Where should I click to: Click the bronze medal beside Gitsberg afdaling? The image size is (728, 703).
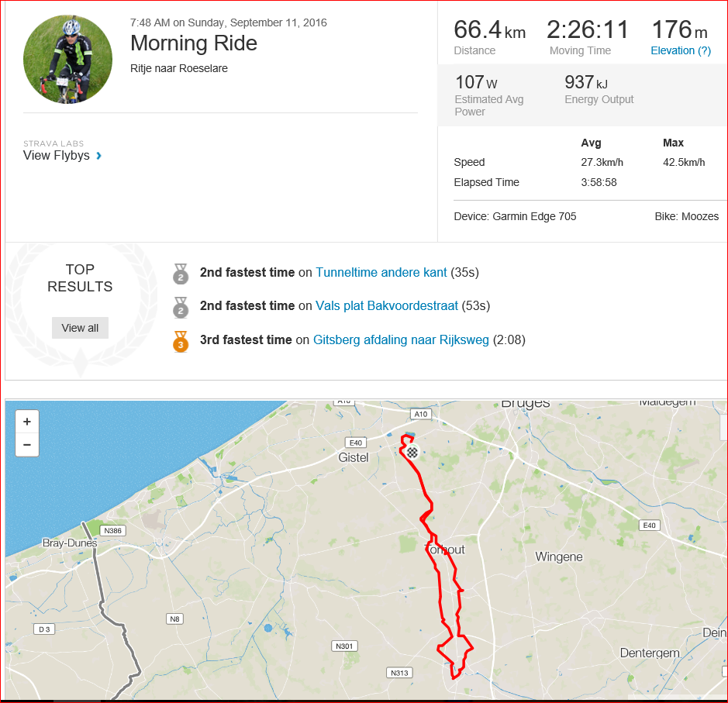(x=181, y=341)
